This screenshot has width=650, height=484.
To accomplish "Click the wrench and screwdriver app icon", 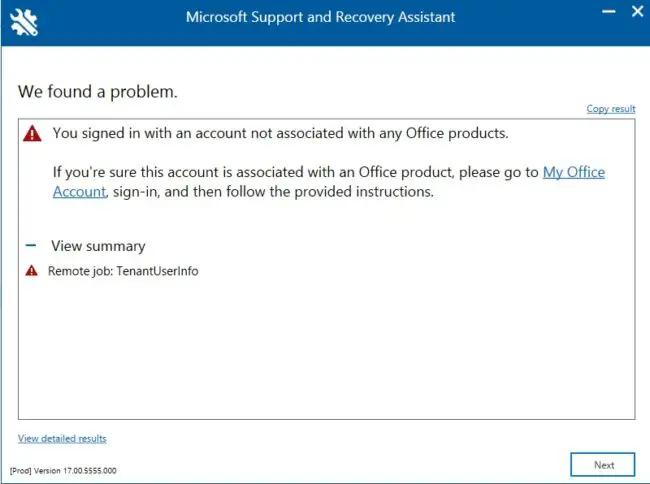I will [x=24, y=22].
